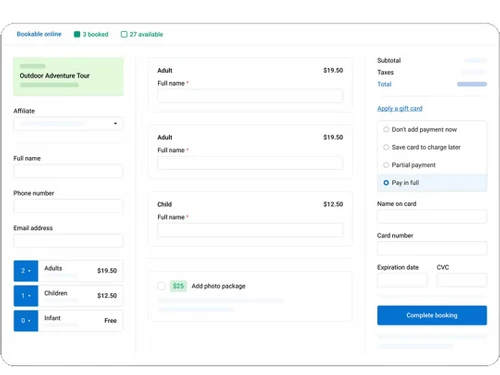Click the Complete booking button
This screenshot has height=375, width=500.
432,315
